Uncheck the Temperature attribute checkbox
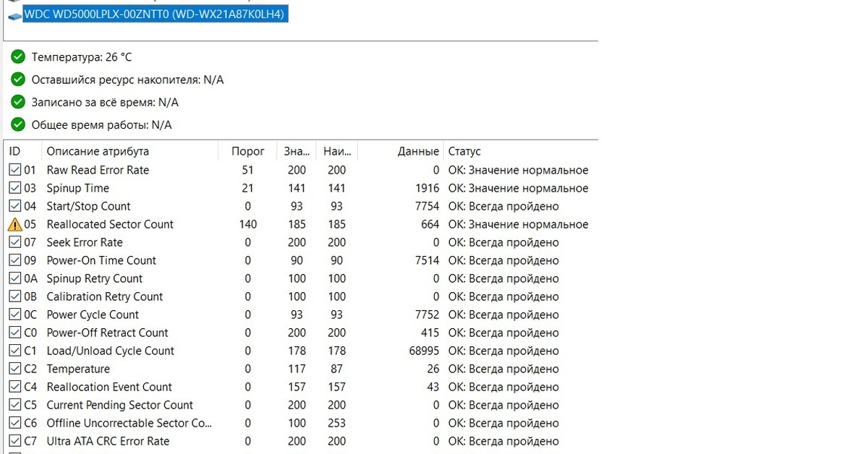Screen dimensions: 868x454 tap(14, 369)
